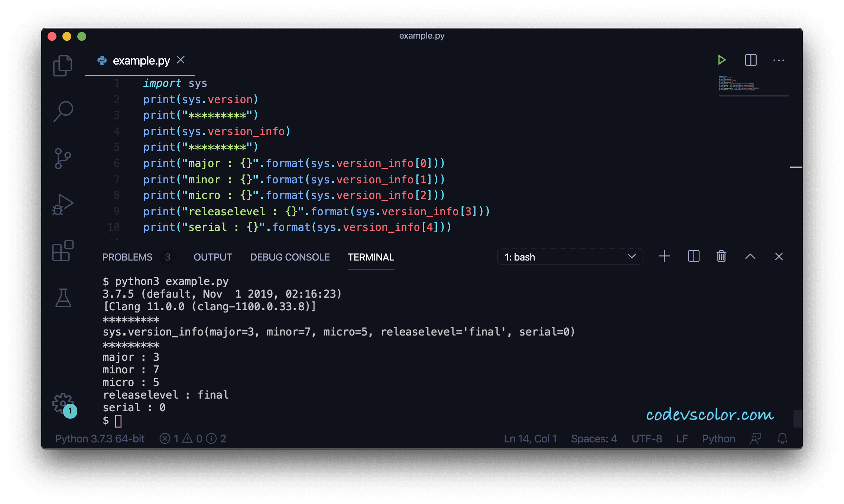The width and height of the screenshot is (844, 504).
Task: Open errors and warnings status indicator
Action: (x=193, y=439)
